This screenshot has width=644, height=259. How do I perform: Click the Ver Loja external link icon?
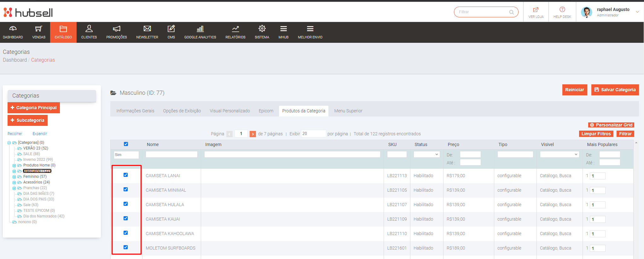click(536, 9)
